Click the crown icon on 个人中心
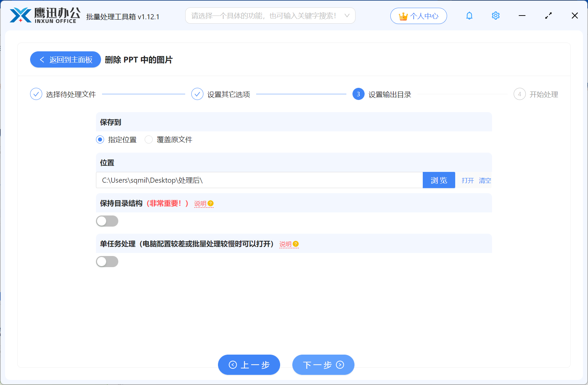 (x=403, y=16)
